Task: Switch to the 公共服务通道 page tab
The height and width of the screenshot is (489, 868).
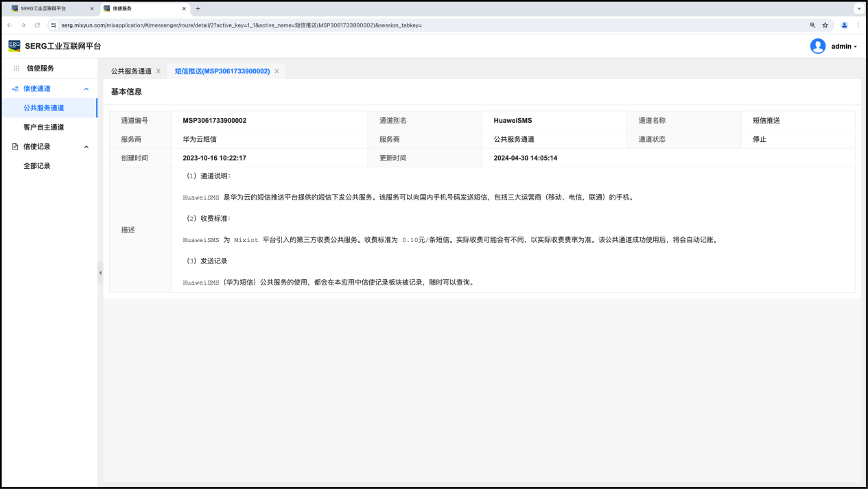Action: (x=131, y=71)
